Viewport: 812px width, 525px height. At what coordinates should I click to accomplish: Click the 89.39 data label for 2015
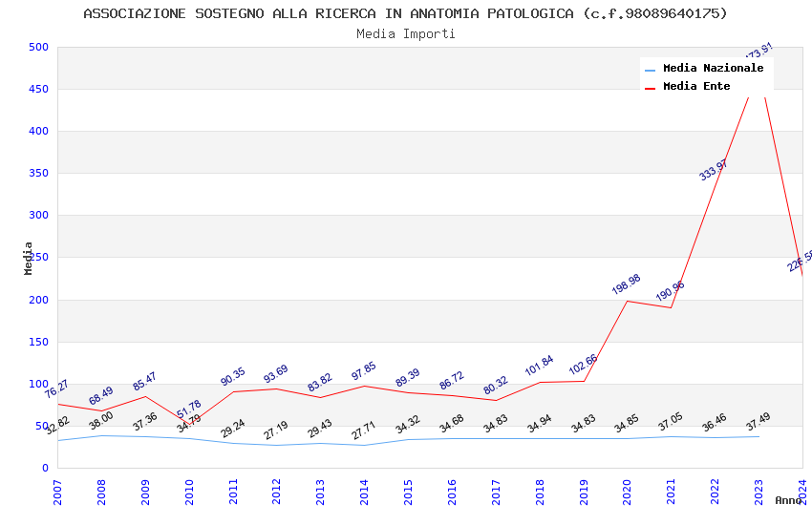click(408, 378)
